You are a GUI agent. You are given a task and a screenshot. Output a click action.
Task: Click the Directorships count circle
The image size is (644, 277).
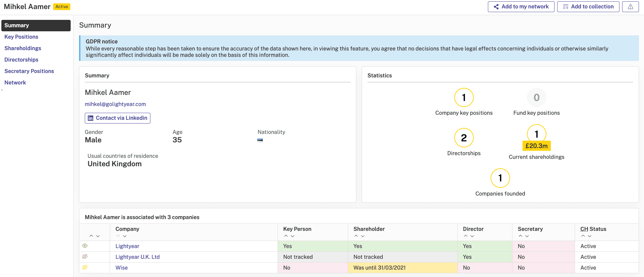pos(464,138)
